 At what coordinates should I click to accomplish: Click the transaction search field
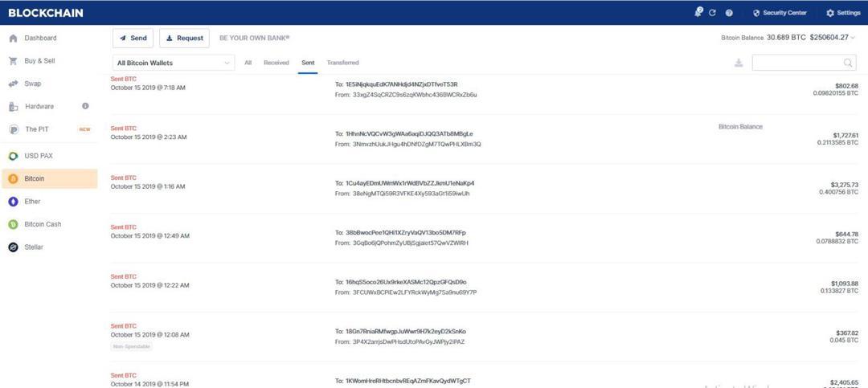coord(804,63)
